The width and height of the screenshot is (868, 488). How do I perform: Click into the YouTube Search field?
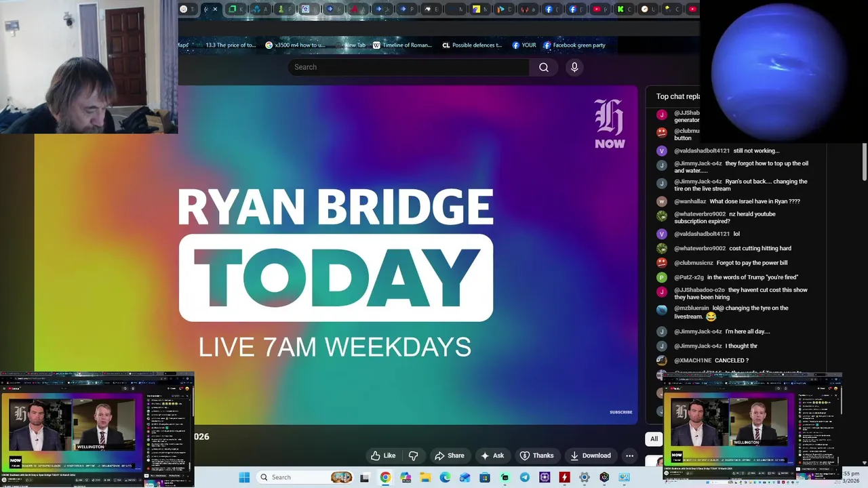(409, 67)
